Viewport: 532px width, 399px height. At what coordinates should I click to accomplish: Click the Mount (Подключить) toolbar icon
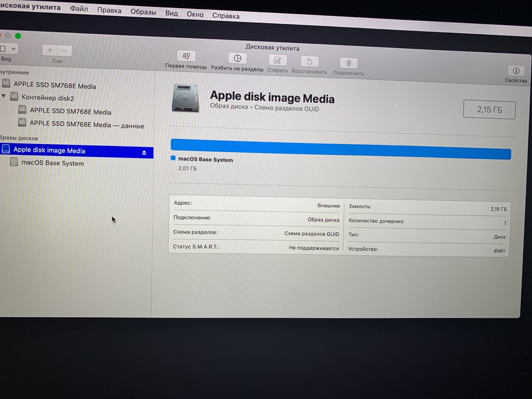point(349,63)
